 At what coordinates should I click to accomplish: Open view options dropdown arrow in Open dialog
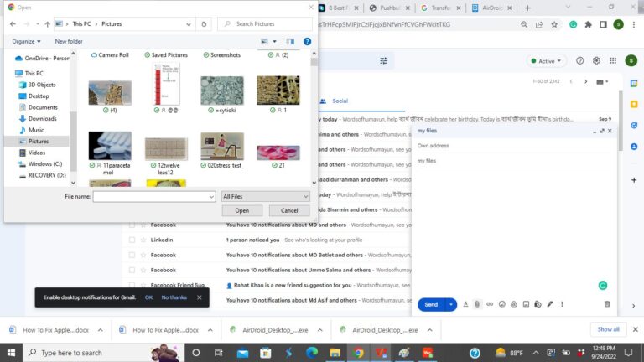coord(274,41)
